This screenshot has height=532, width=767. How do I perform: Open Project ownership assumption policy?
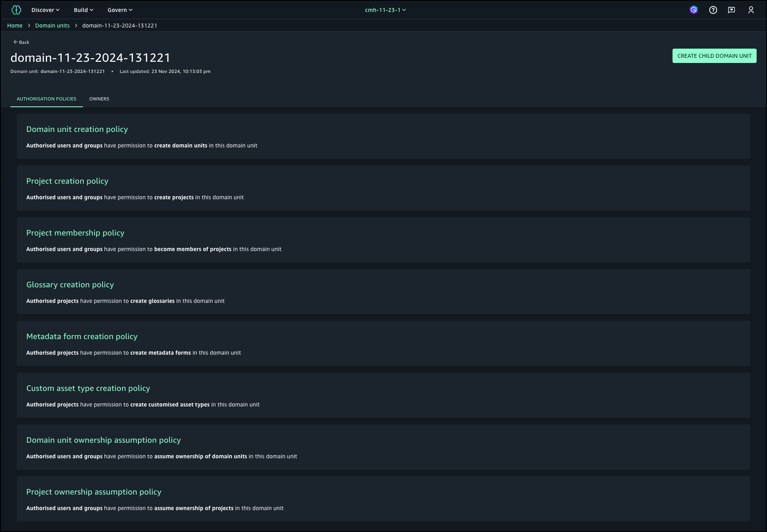94,492
